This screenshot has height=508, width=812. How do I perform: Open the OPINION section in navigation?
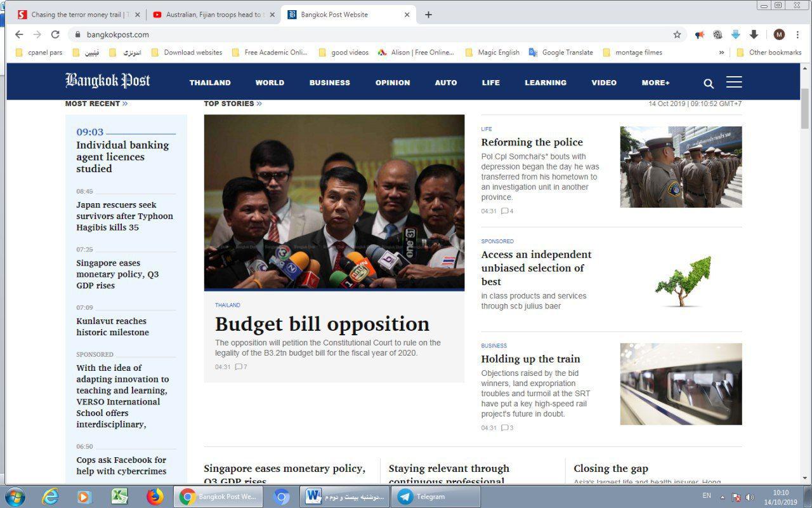(392, 83)
